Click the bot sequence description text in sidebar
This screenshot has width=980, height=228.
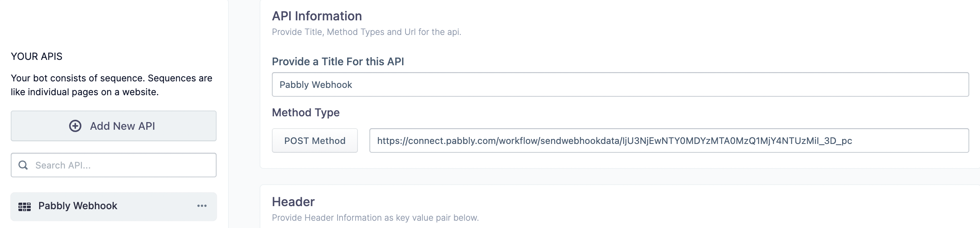[111, 85]
